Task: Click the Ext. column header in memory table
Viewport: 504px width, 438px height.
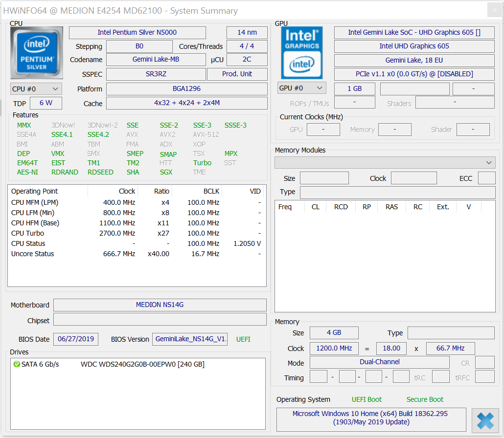Action: 443,207
